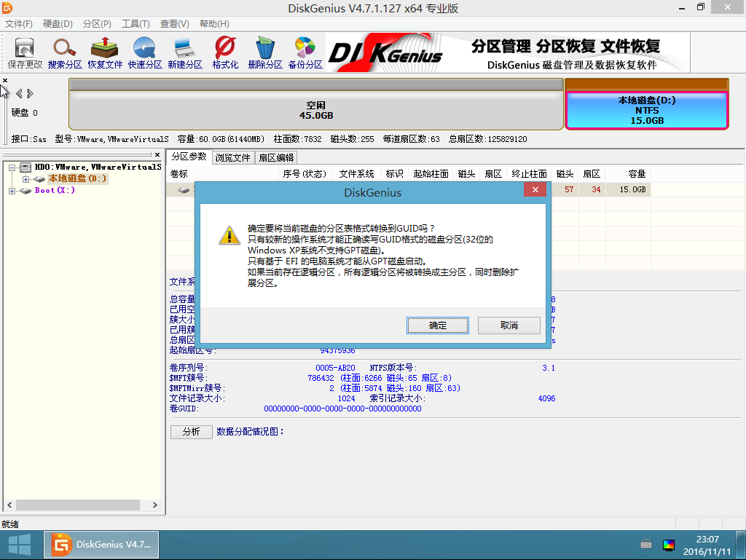Click the Quick Partition (快速分区) icon
This screenshot has width=746, height=560.
(x=145, y=52)
